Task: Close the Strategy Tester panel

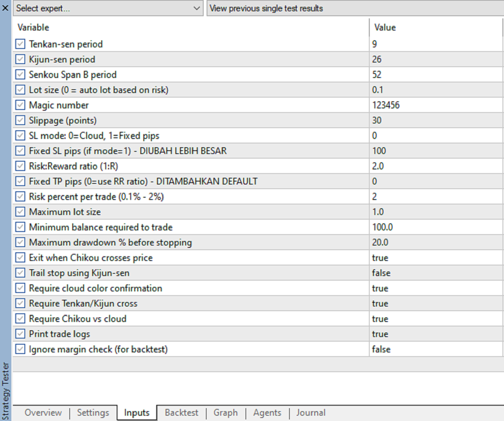Action: [x=5, y=8]
